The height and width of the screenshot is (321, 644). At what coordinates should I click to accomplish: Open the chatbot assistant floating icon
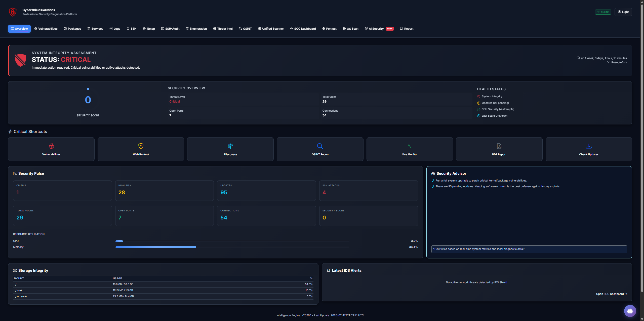630,311
